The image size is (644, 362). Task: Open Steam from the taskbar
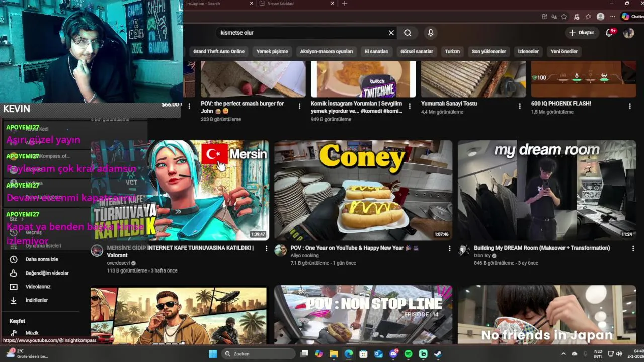click(x=438, y=354)
